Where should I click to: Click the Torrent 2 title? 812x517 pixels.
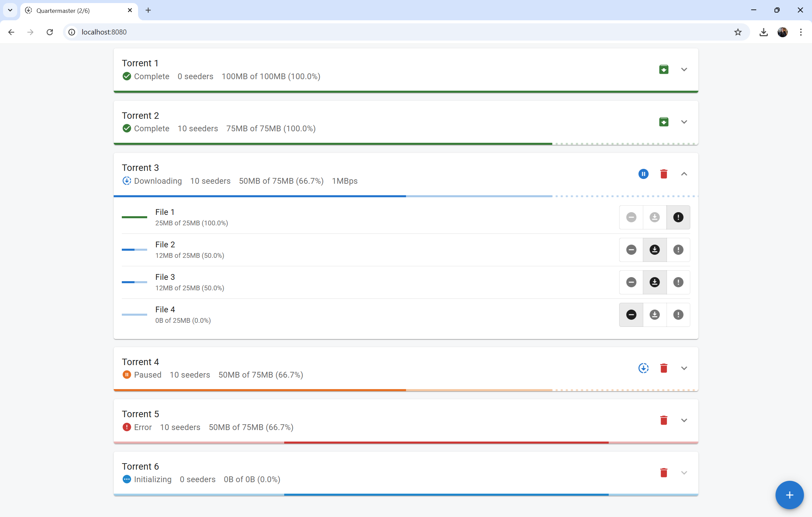point(140,116)
